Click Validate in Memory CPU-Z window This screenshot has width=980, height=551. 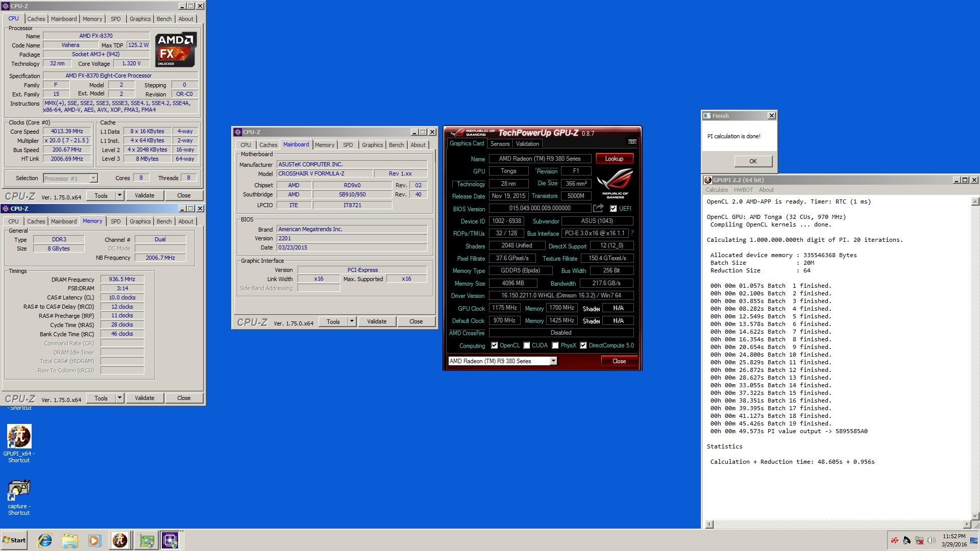(144, 398)
